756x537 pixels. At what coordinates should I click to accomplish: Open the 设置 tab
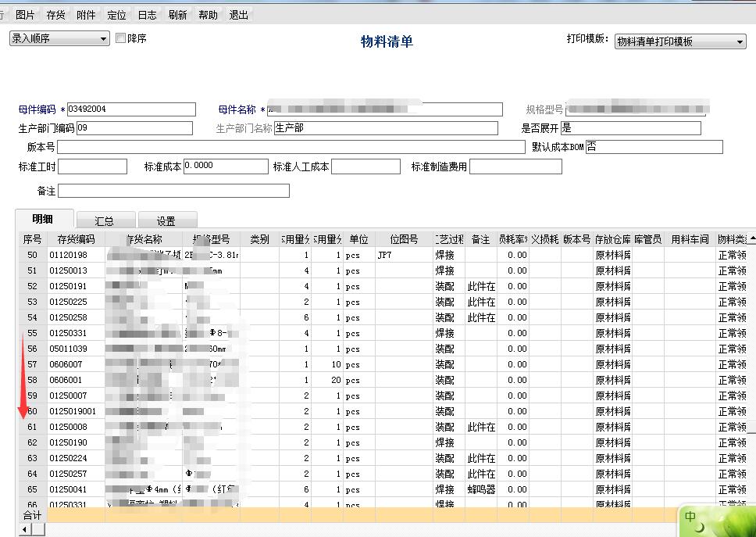point(167,220)
